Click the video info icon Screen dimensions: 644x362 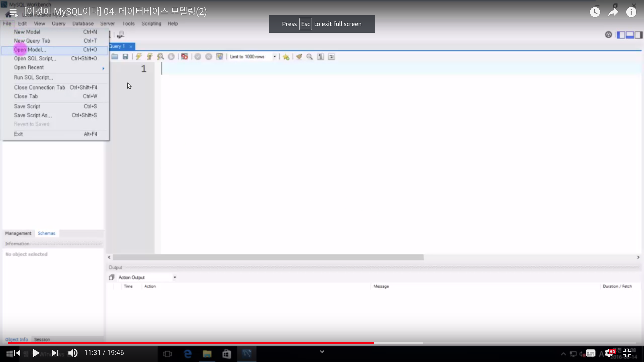pos(631,12)
